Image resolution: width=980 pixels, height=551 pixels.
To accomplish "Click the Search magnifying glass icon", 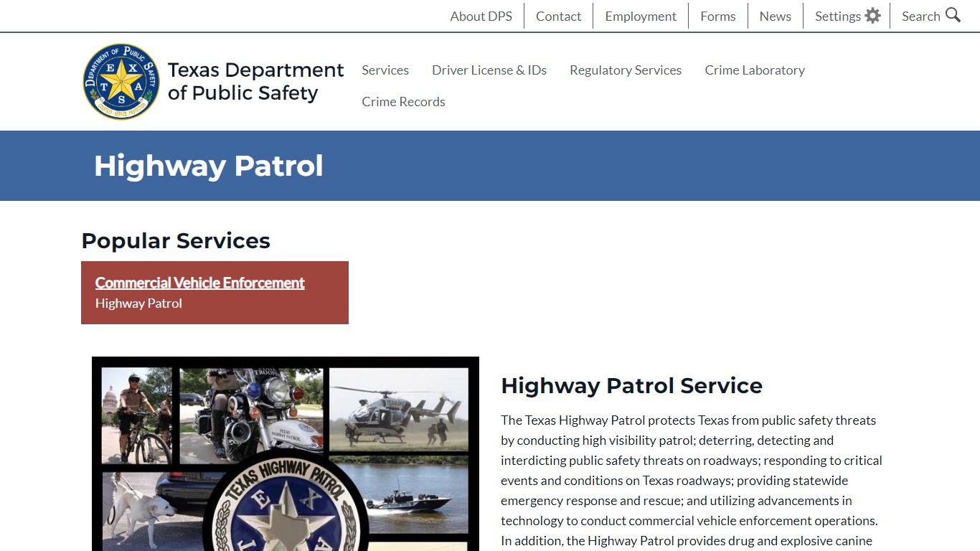I will click(953, 15).
